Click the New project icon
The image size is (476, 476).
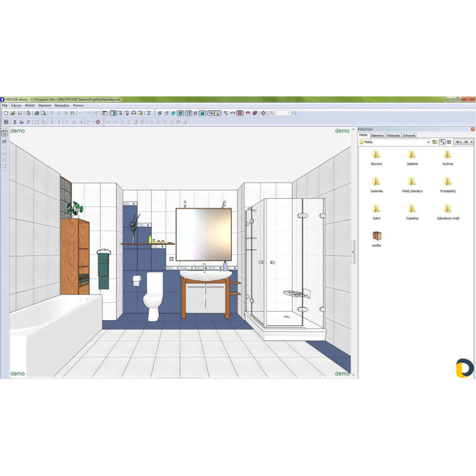pos(5,112)
